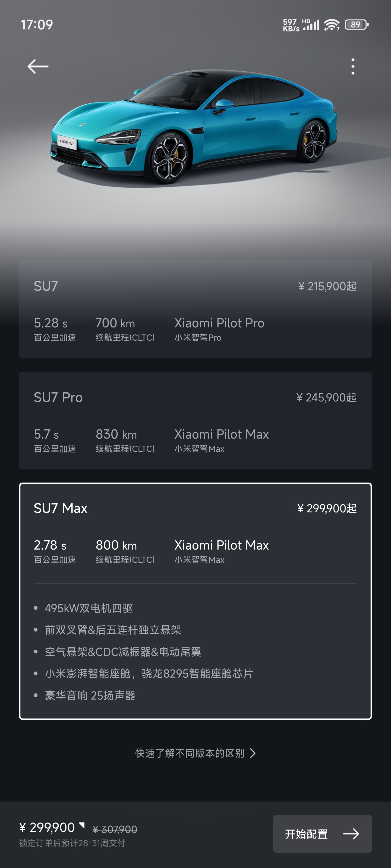Tap the battery indicator icon
The width and height of the screenshot is (391, 868).
click(x=357, y=25)
